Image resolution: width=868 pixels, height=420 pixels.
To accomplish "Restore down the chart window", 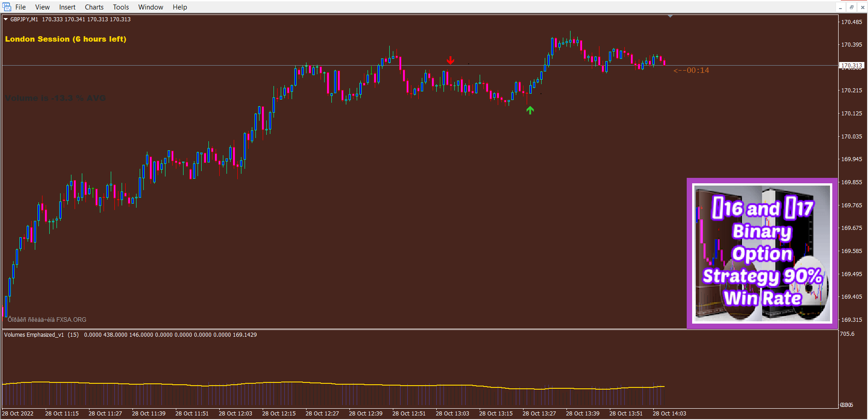I will pyautogui.click(x=851, y=7).
